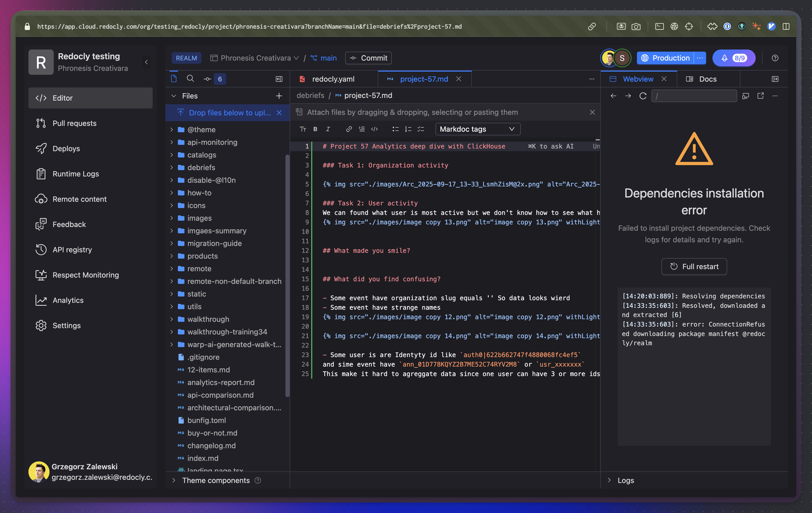Insert a bulleted list

395,129
